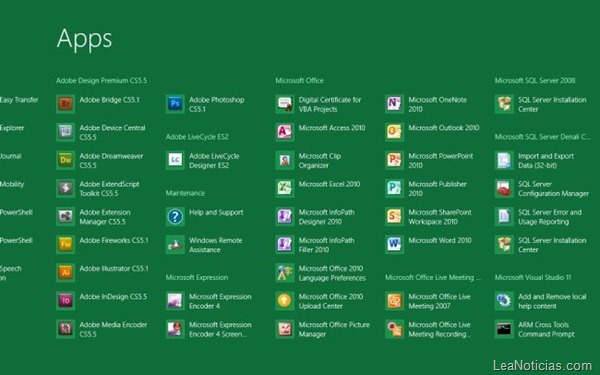Image resolution: width=600 pixels, height=375 pixels.
Task: Open Office 2010 Language Preferences icon
Action: click(x=285, y=272)
